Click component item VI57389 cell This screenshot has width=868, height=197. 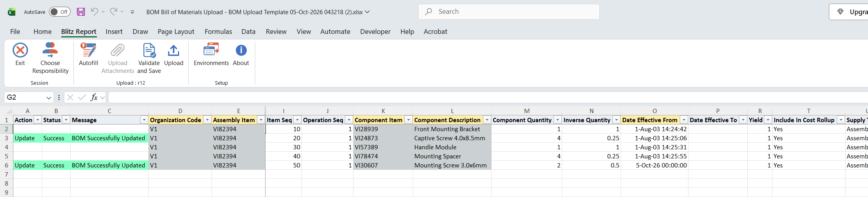(x=383, y=147)
